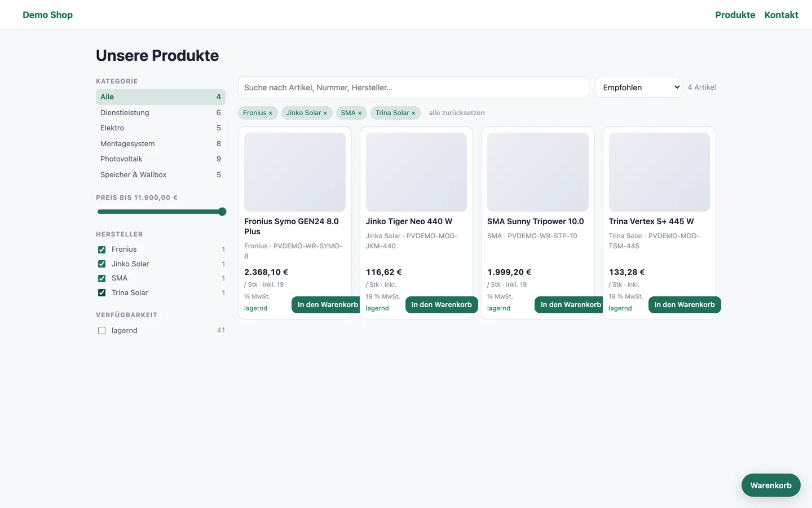The image size is (812, 508).
Task: Click the Jinko Tiger Neo 440 W title
Action: click(409, 221)
